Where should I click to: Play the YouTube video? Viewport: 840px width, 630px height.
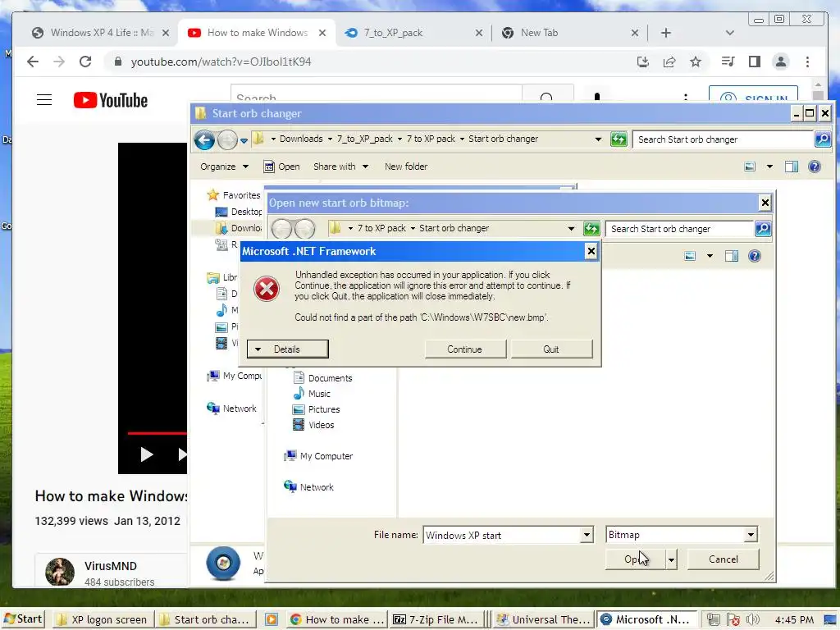coord(146,454)
